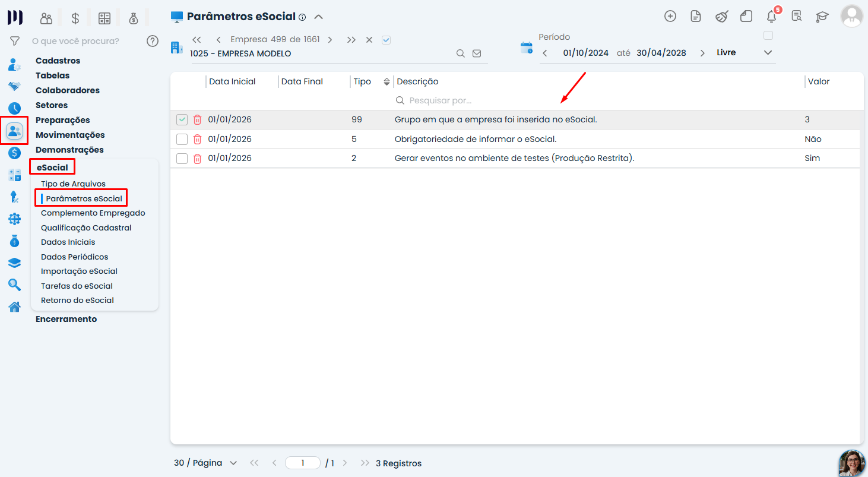The width and height of the screenshot is (868, 477).
Task: Expand the Movimentações menu
Action: click(70, 135)
